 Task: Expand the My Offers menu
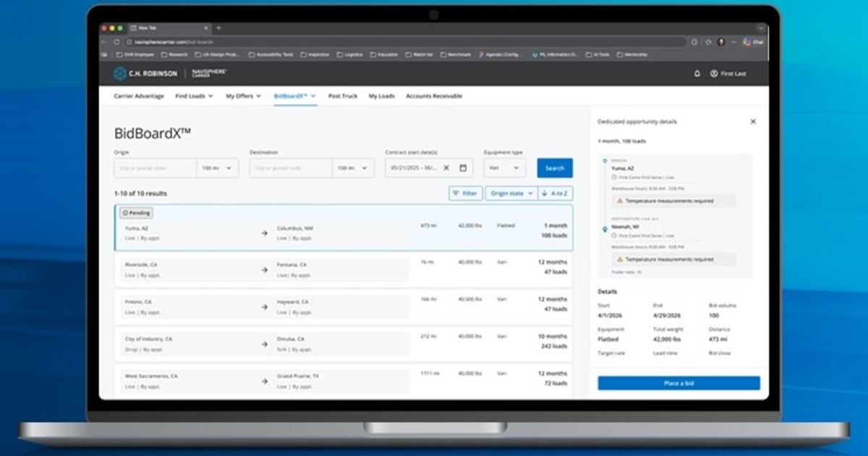tap(243, 96)
